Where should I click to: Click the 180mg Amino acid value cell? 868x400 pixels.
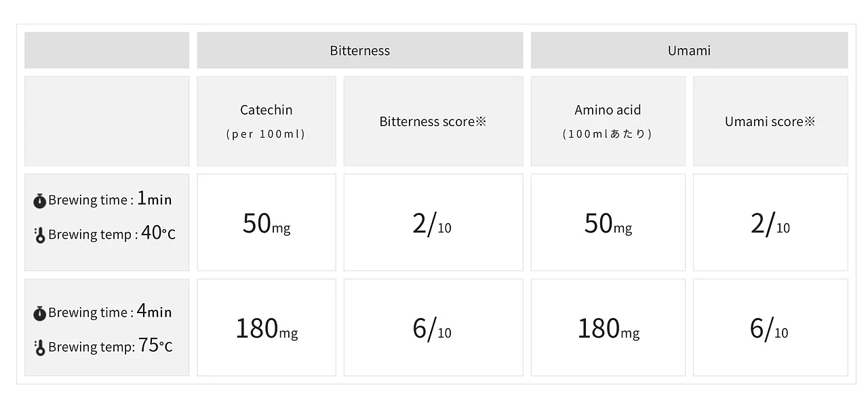pyautogui.click(x=608, y=327)
